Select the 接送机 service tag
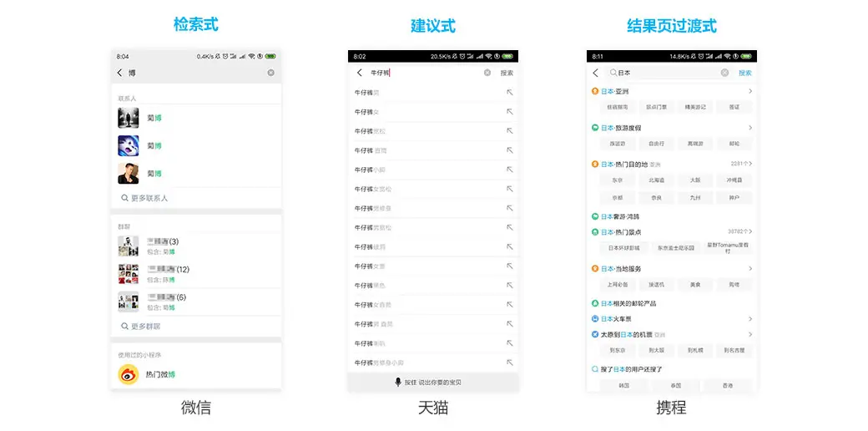 pyautogui.click(x=657, y=284)
